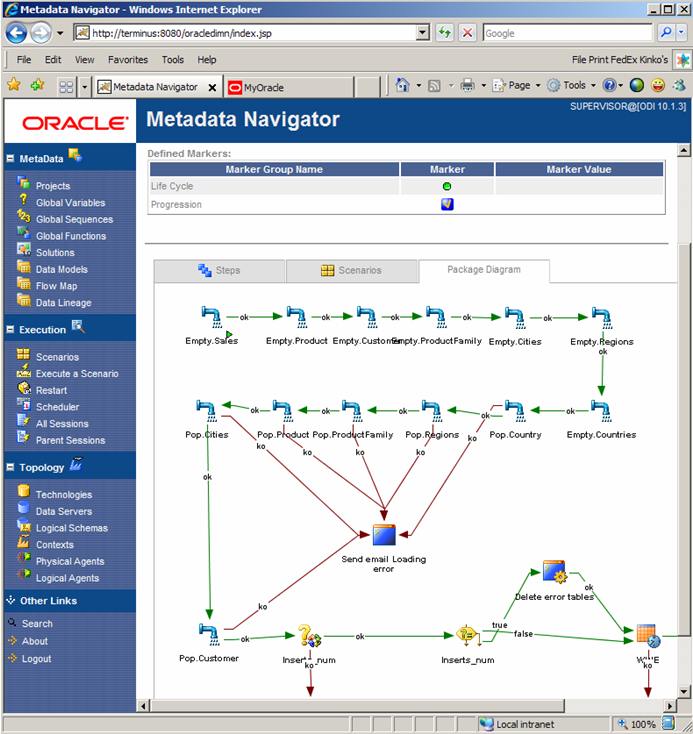Click the Life Cycle green marker icon

[x=447, y=186]
